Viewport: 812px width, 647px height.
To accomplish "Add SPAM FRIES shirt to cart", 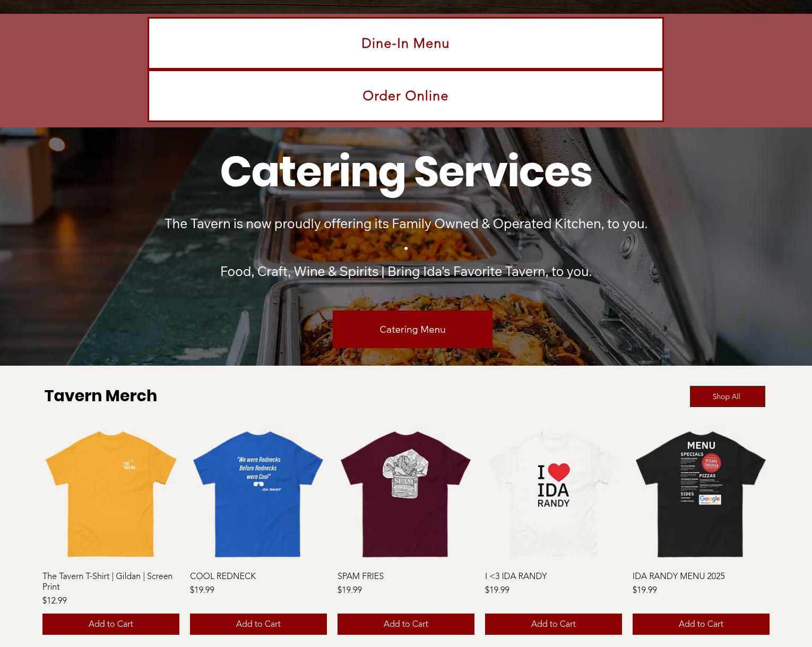I will coord(406,624).
